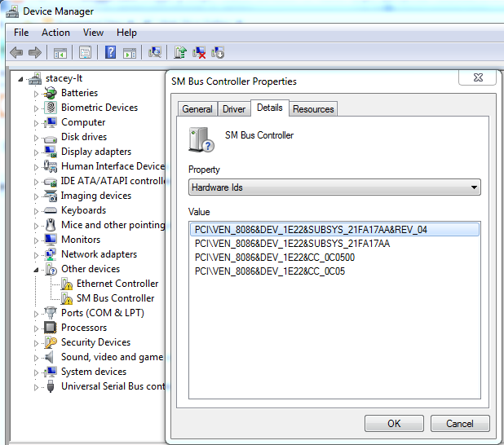Select hardware ID ending CC_0C05
Viewport: 504px width, 445px height.
tap(334, 271)
